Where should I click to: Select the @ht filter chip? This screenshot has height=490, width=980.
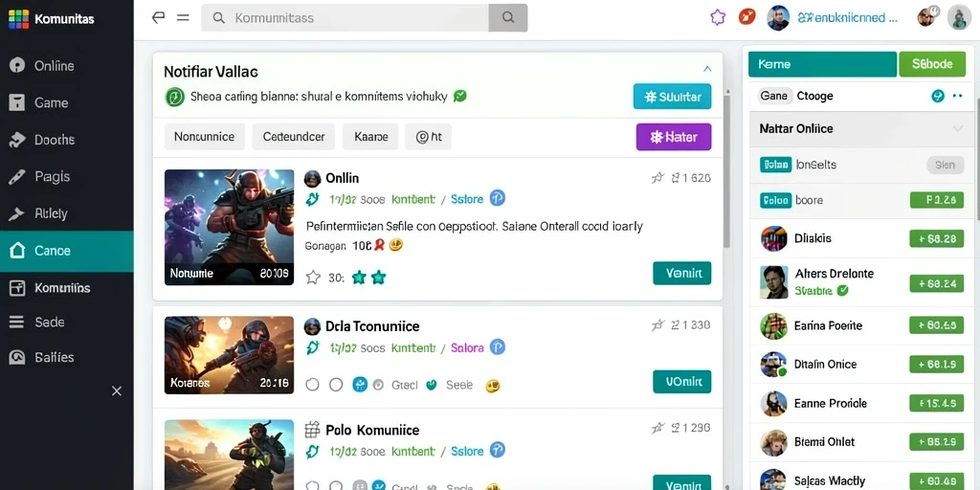[x=428, y=137]
